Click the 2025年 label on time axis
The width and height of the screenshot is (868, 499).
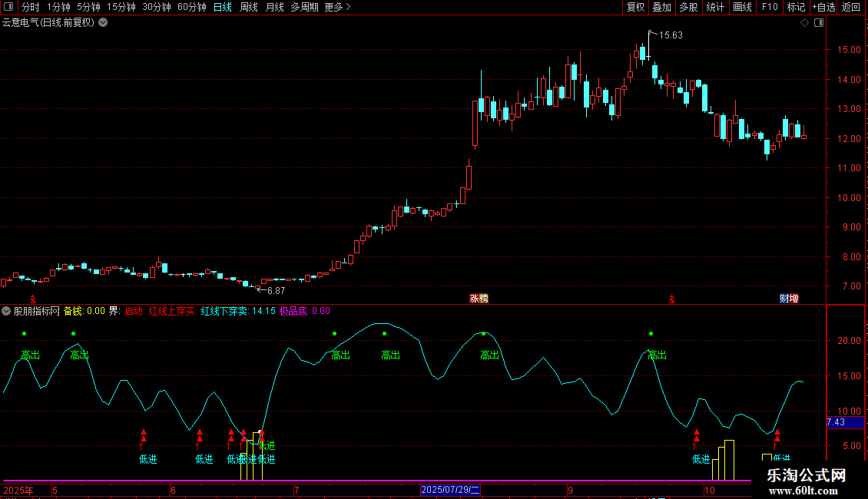point(18,490)
